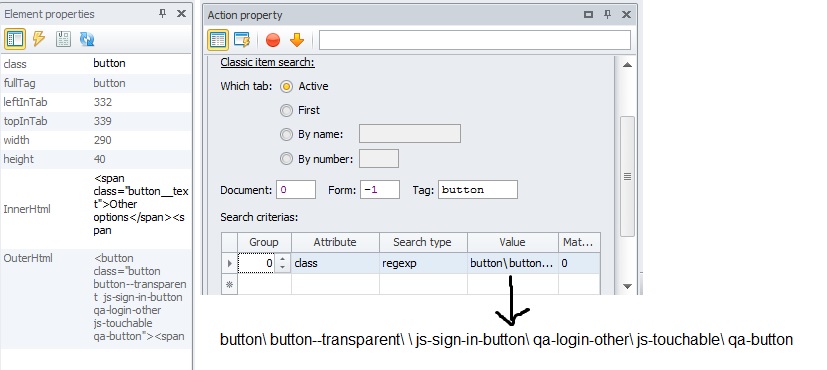Screen dimensions: 827x370
Task: Select table view icon in Action property toolbar
Action: pyautogui.click(x=218, y=40)
